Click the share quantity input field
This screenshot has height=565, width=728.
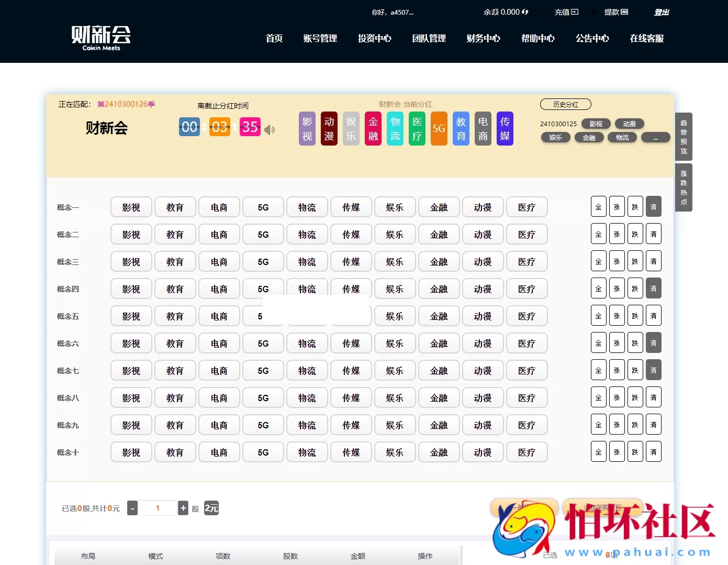tap(158, 507)
